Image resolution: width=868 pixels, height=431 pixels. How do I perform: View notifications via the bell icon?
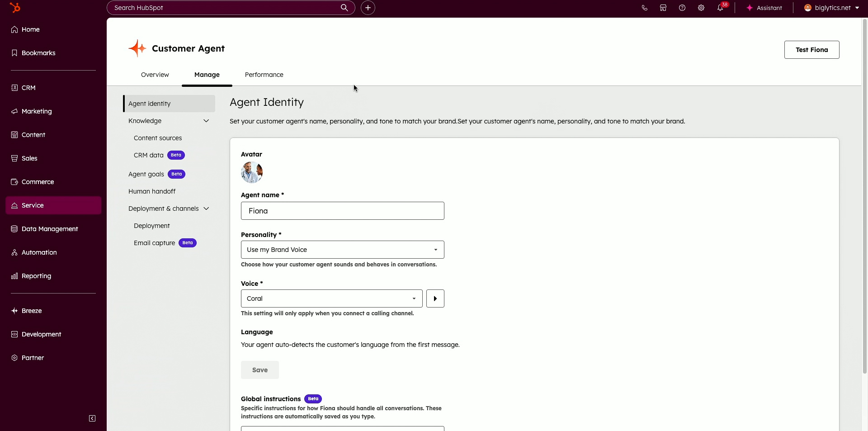(720, 8)
